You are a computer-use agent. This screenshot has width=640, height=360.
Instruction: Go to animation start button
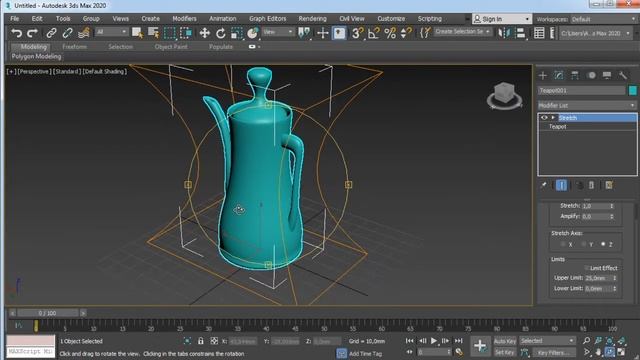click(409, 340)
